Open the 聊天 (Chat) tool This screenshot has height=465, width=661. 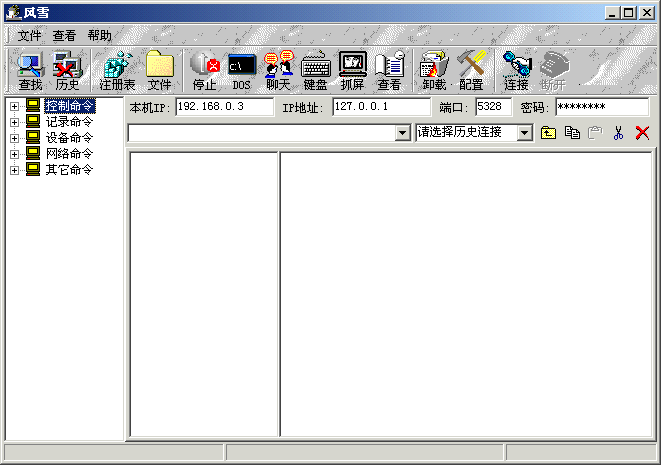tap(279, 71)
